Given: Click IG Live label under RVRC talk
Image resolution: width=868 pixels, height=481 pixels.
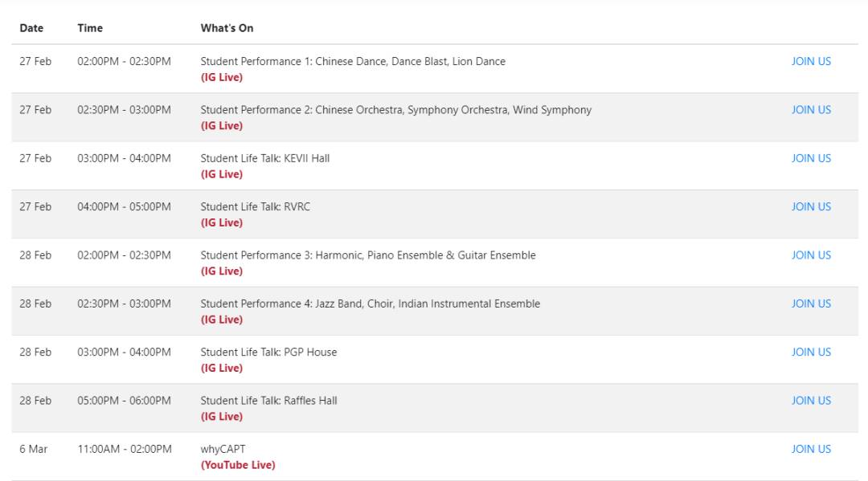Looking at the screenshot, I should click(222, 222).
